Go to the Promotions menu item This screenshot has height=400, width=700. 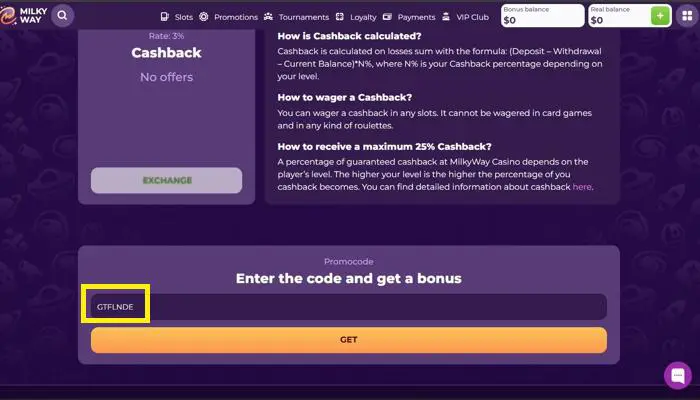coord(236,17)
